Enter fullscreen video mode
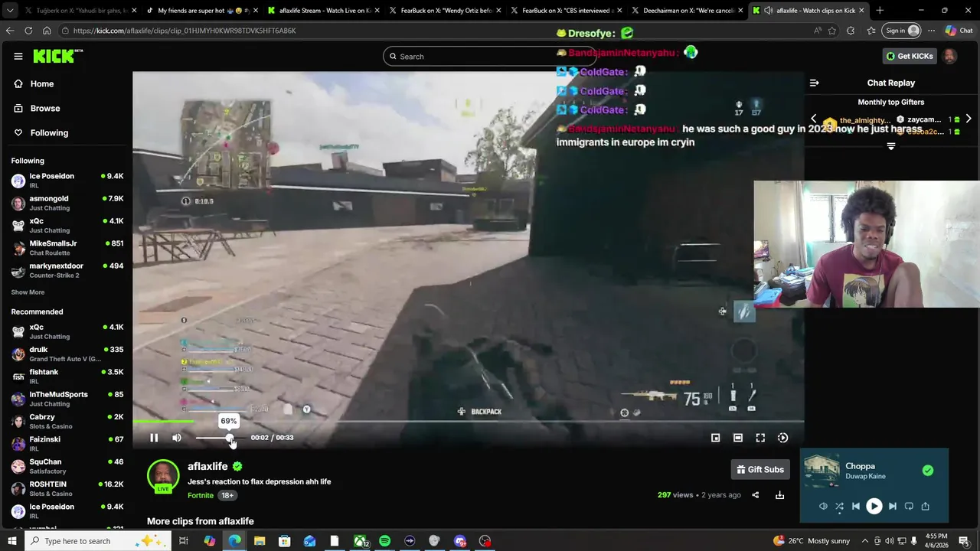The width and height of the screenshot is (980, 551). pos(760,438)
